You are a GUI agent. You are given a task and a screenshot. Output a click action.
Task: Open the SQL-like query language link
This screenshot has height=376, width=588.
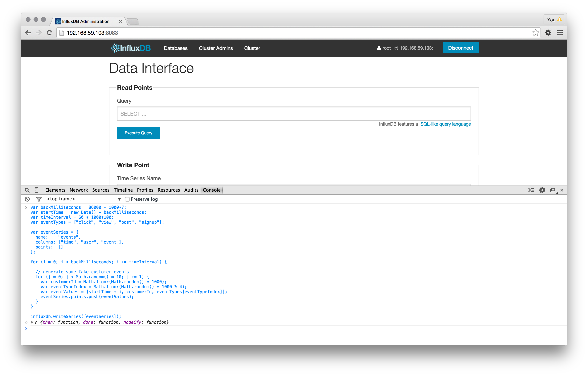[445, 124]
